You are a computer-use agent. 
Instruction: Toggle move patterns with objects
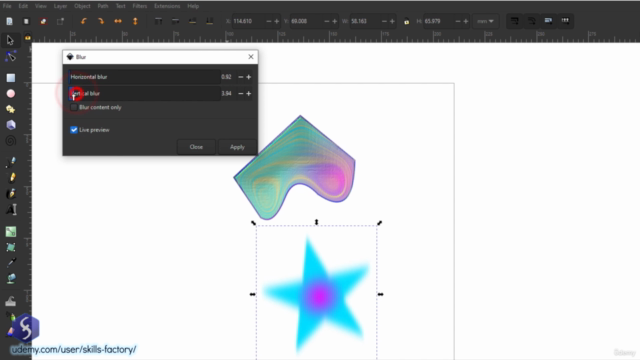point(565,21)
